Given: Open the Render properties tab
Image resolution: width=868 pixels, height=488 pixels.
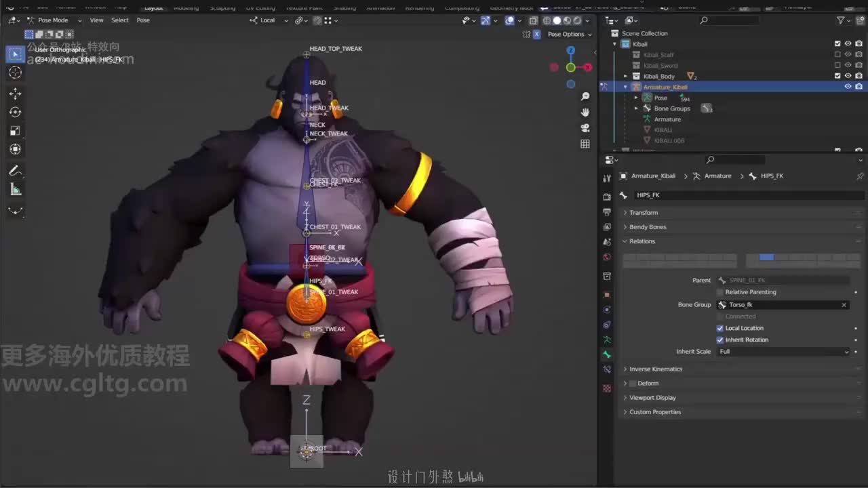Looking at the screenshot, I should [x=607, y=197].
